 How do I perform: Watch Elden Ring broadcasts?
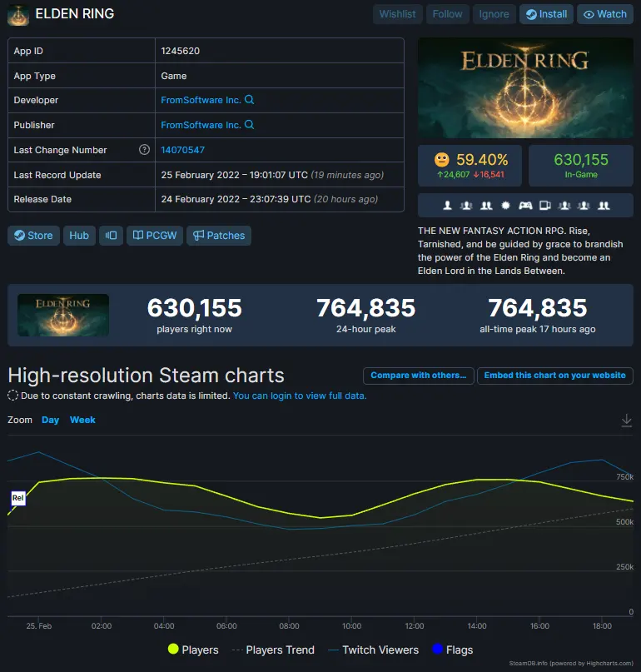605,14
